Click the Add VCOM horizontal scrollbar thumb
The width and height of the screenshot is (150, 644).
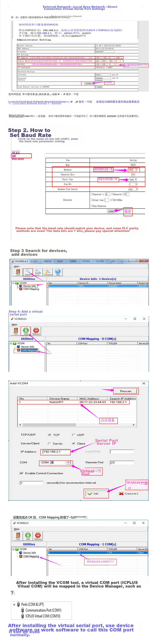pos(49,425)
